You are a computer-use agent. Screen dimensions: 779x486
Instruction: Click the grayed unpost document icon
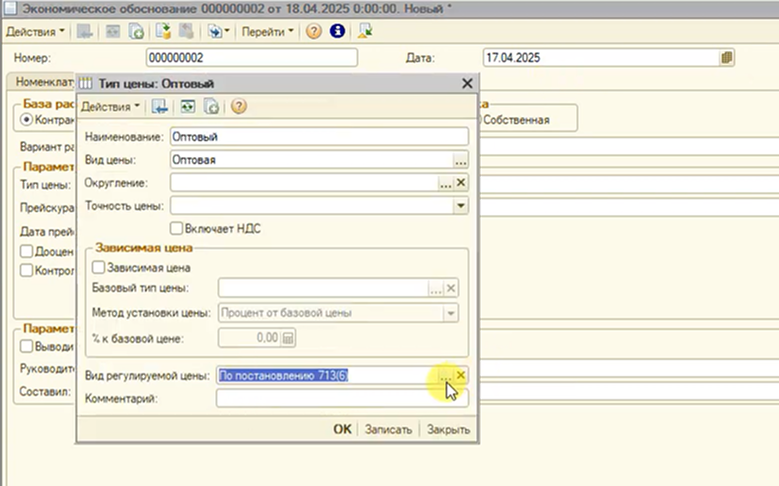coord(186,32)
